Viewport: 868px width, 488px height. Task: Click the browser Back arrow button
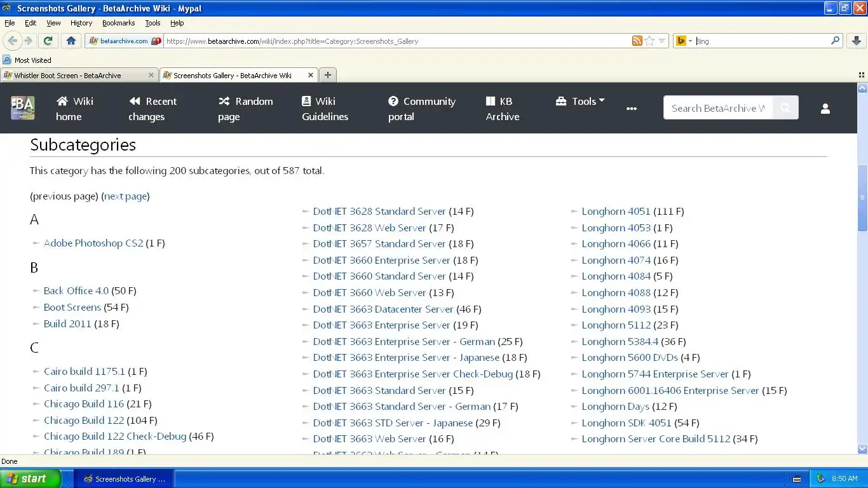tap(12, 41)
